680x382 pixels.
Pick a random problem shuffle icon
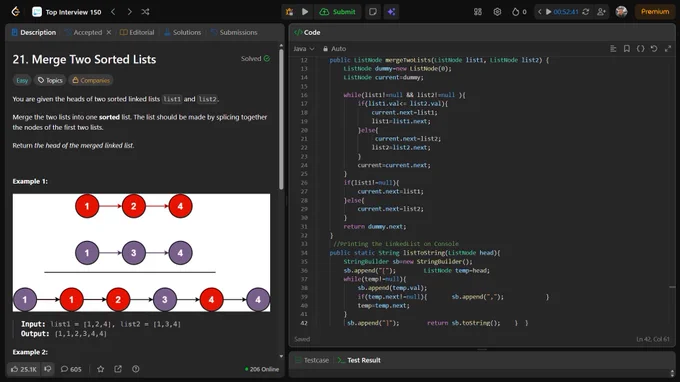tap(145, 12)
